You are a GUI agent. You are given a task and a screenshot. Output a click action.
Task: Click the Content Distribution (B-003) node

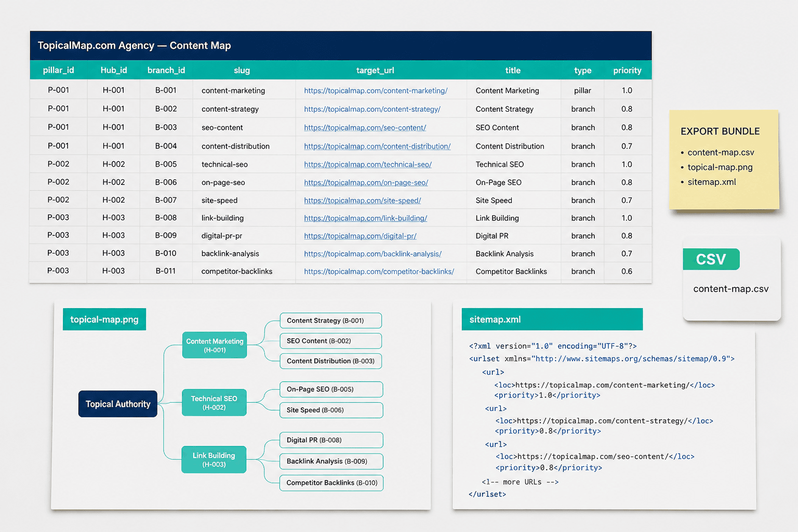[x=331, y=361]
